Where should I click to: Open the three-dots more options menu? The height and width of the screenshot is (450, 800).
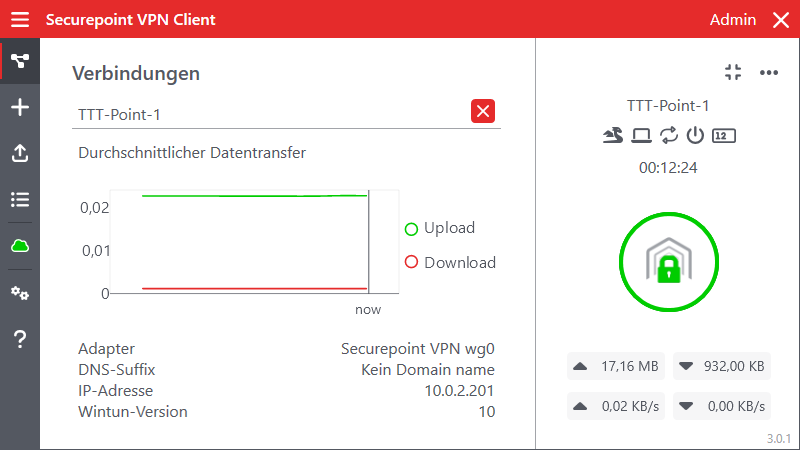click(769, 72)
